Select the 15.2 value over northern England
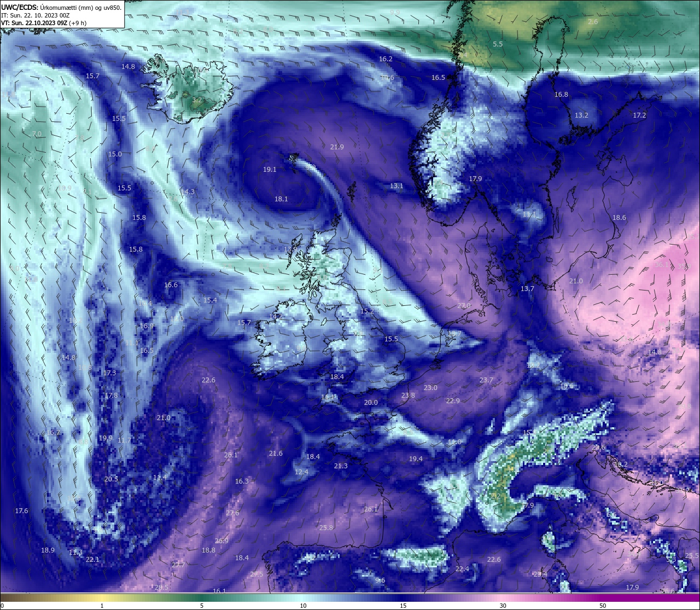This screenshot has width=700, height=610. [367, 311]
